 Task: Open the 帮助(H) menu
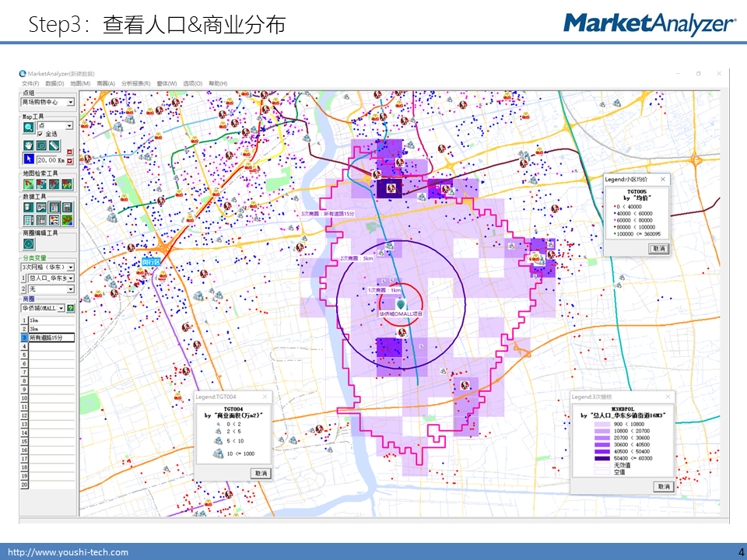pos(218,84)
